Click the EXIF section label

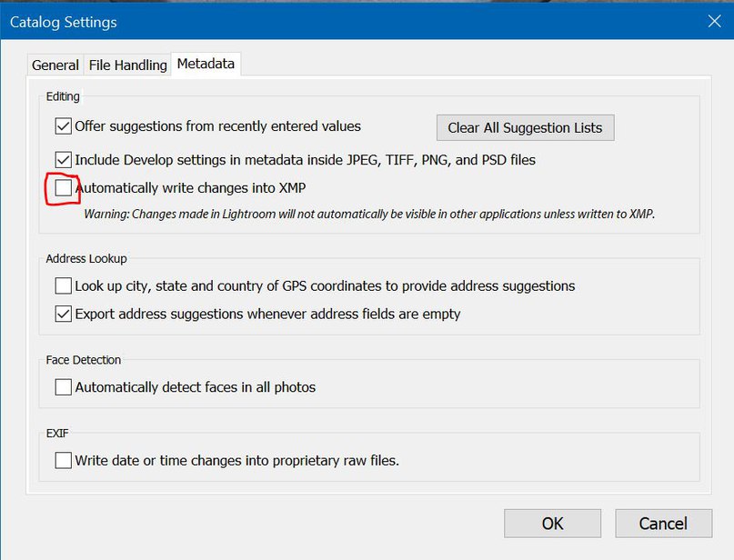point(58,434)
